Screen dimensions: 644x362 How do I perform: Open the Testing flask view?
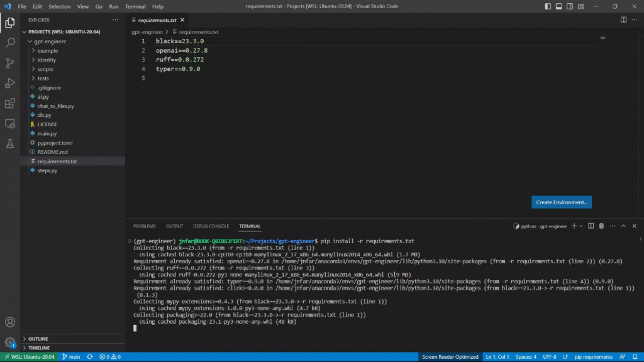[x=10, y=144]
